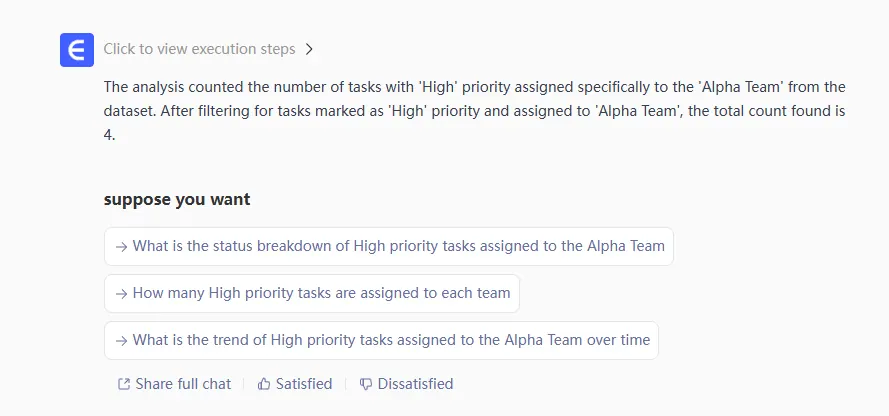
Task: Click the total count '4' in the answer
Action: 108,134
